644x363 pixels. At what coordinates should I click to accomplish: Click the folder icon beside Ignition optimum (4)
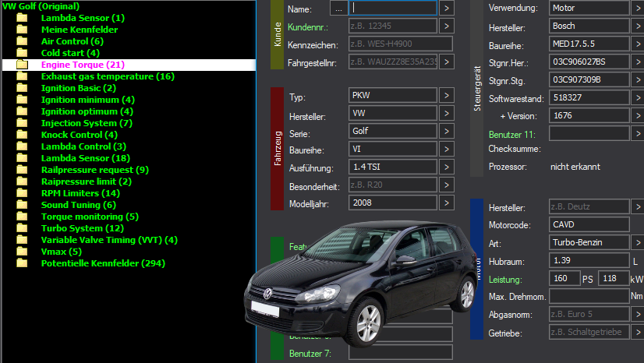coord(22,111)
